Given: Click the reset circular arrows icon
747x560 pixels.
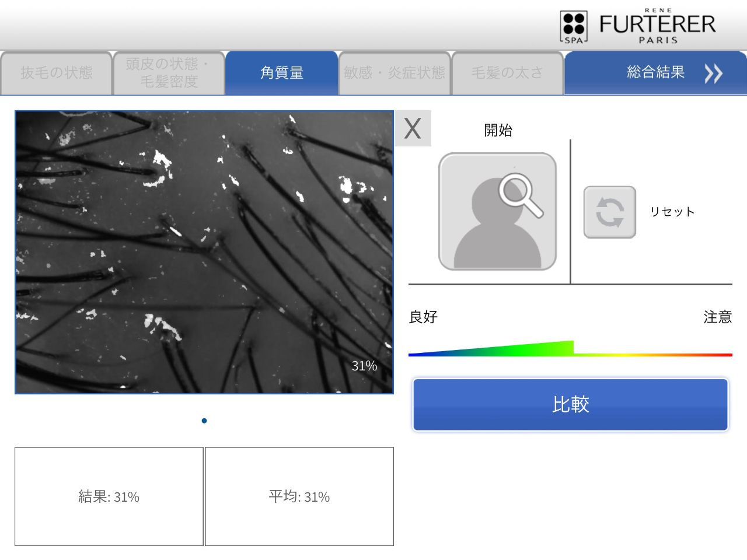Looking at the screenshot, I should [x=610, y=212].
